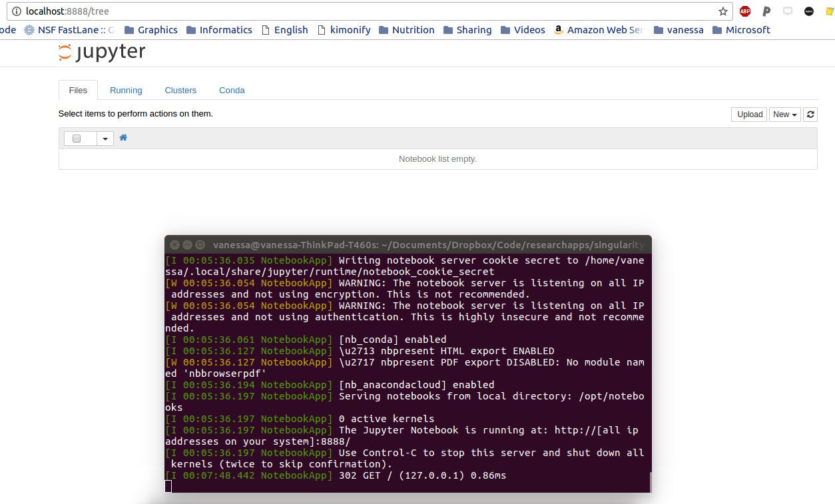This screenshot has width=835, height=504.
Task: Open the Files tab
Action: click(x=78, y=90)
